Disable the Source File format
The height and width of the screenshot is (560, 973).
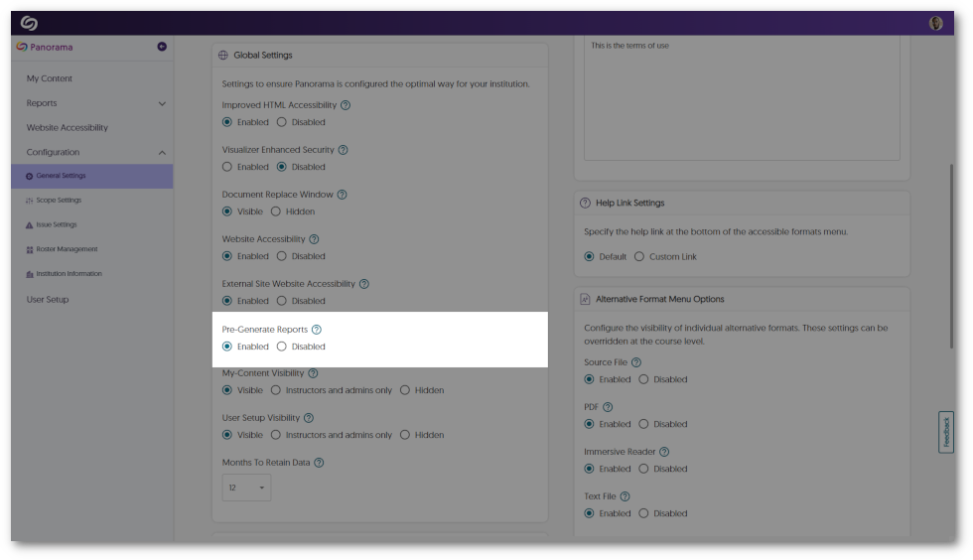[x=643, y=379]
